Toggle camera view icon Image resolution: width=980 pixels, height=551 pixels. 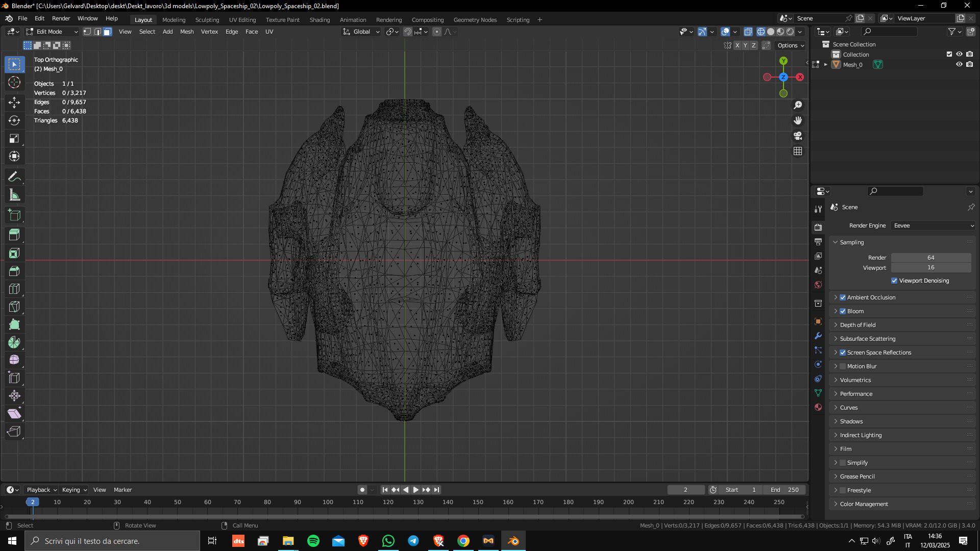click(798, 136)
